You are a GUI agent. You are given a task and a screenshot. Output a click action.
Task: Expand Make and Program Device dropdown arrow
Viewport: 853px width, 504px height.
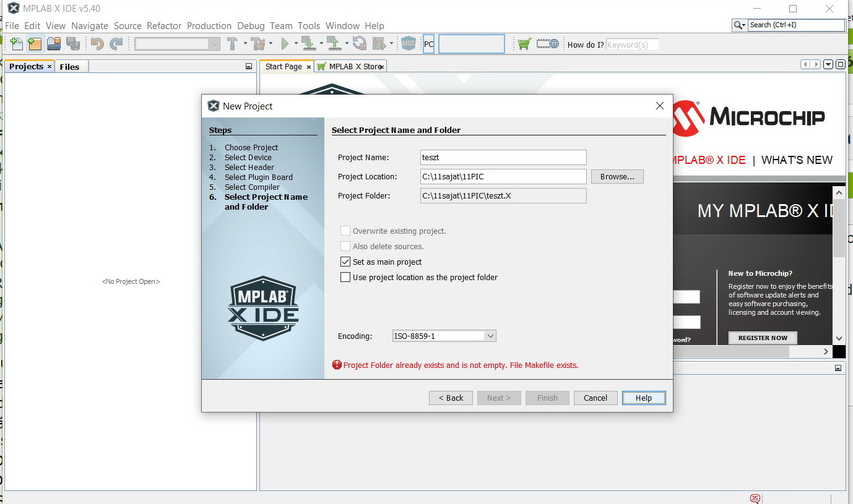(x=321, y=44)
